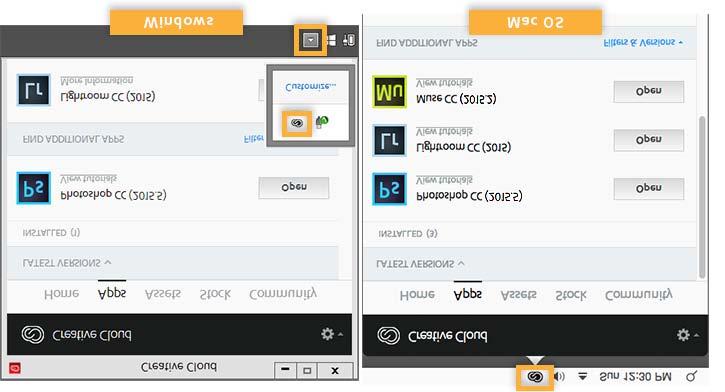Viewport: 725px width, 392px height.
Task: Open More Information link under Lightroom CC
Action: tap(97, 80)
